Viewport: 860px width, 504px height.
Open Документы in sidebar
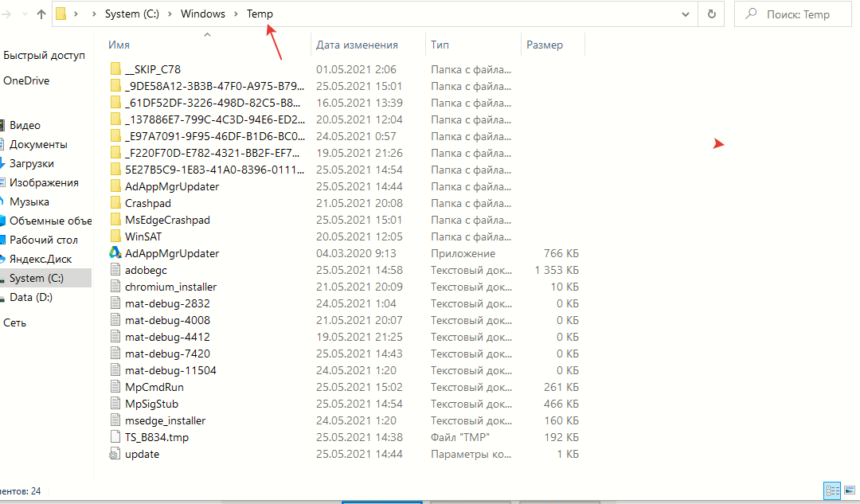coord(38,145)
